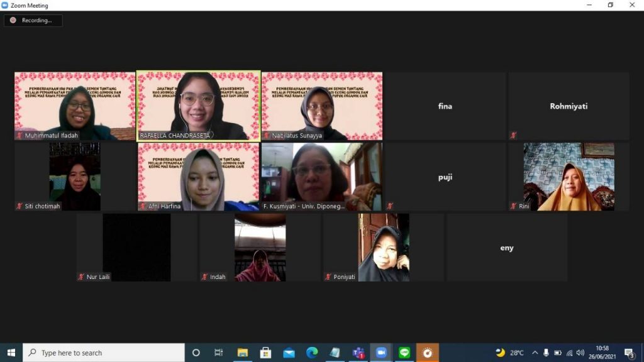Open the Windows Start menu
Image resolution: width=644 pixels, height=362 pixels.
click(11, 353)
